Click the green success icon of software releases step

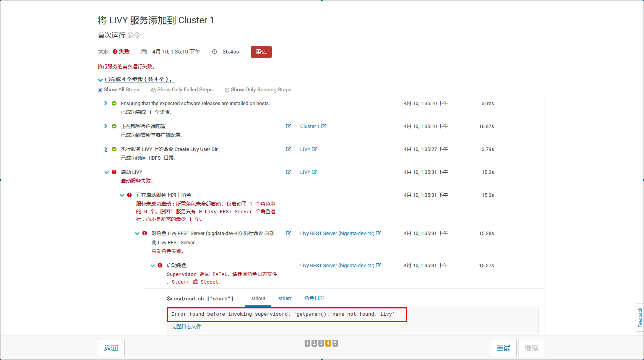tap(114, 103)
